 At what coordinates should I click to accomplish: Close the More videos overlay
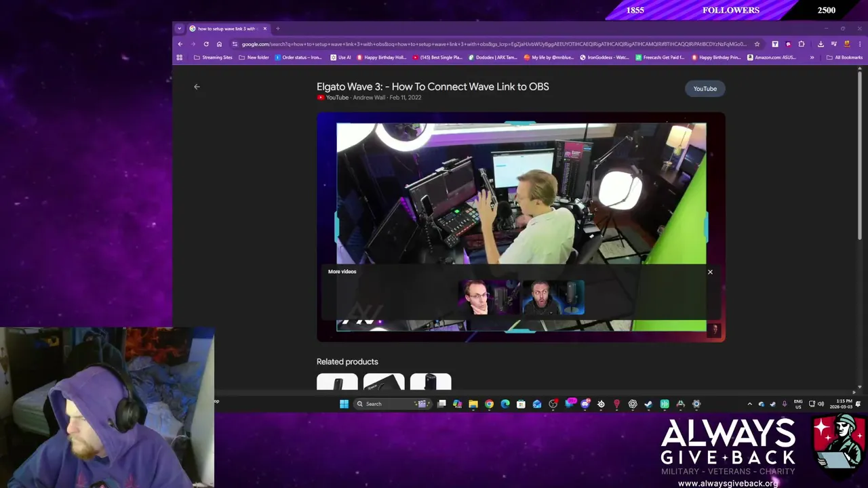[x=710, y=272]
